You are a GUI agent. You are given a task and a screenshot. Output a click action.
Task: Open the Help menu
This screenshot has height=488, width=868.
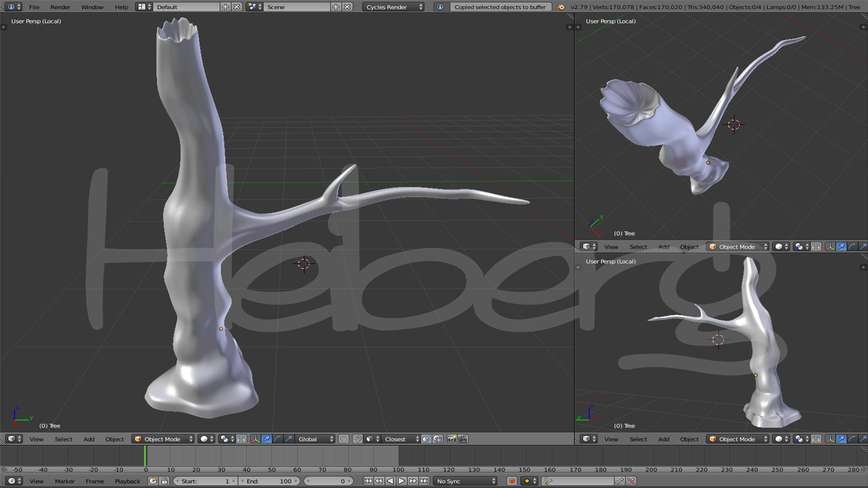click(x=121, y=7)
